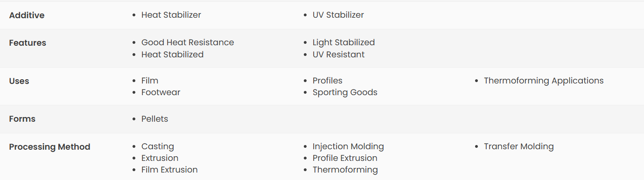This screenshot has height=180, width=644.
Task: Click Transfer Molding entry
Action: tap(519, 146)
